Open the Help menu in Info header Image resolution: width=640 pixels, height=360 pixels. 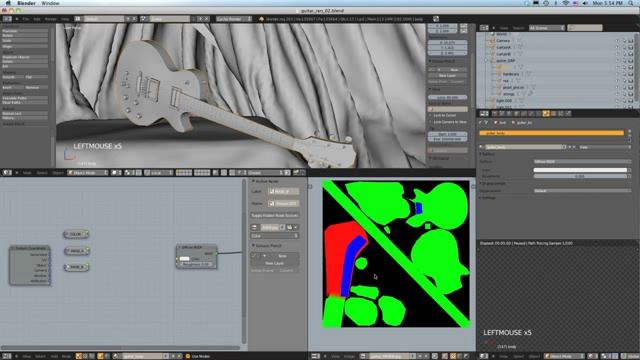pos(65,19)
